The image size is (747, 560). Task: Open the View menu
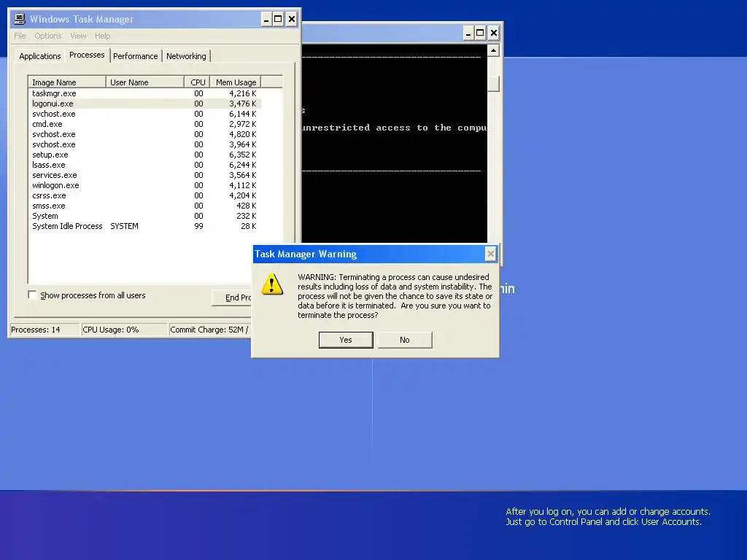pyautogui.click(x=78, y=36)
